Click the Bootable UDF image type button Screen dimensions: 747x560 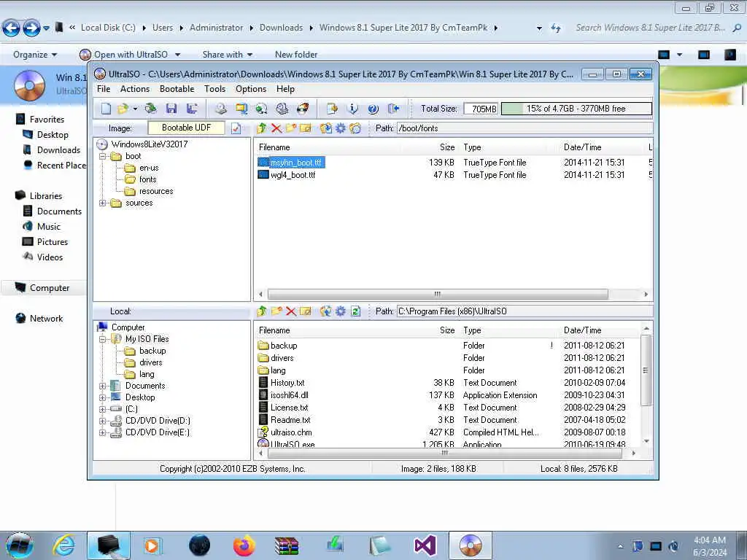186,128
